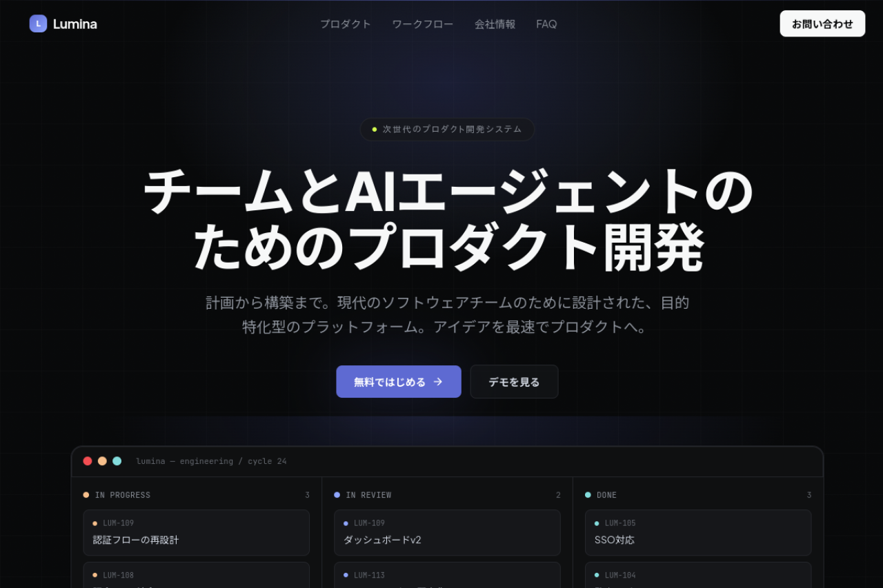Click the 無料ではじめる button
Screen dimensions: 883x588
pyautogui.click(x=399, y=382)
